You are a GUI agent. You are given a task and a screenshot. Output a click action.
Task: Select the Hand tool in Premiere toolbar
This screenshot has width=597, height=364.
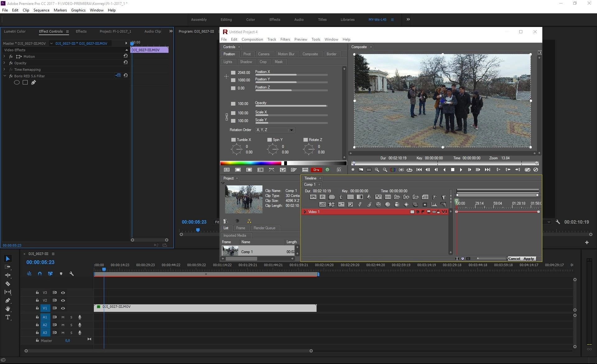[8, 309]
